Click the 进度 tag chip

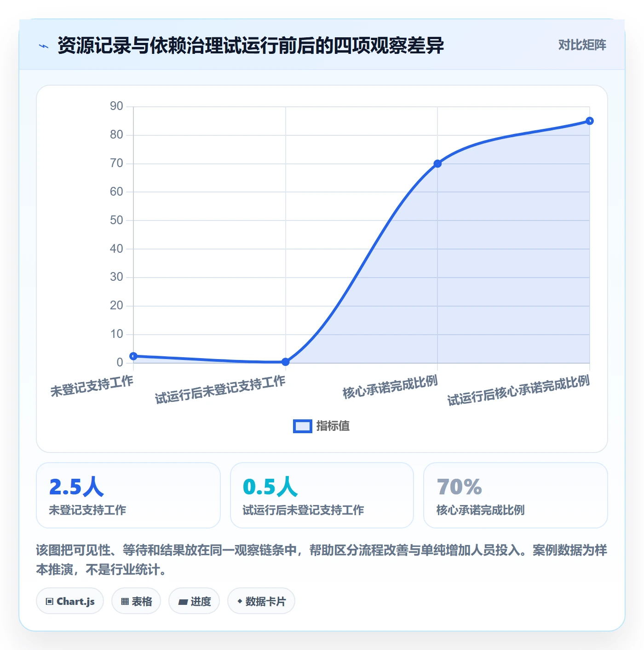[194, 601]
